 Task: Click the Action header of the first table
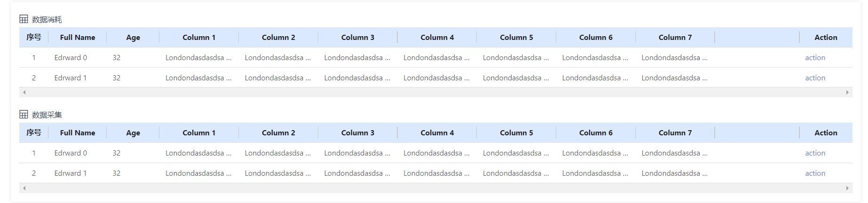(x=826, y=38)
